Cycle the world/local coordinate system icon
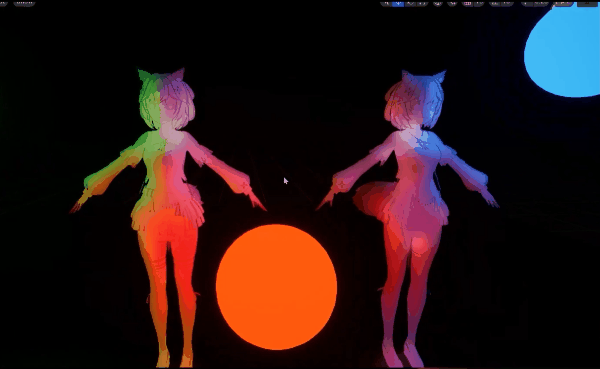The image size is (600, 369). (x=438, y=3)
